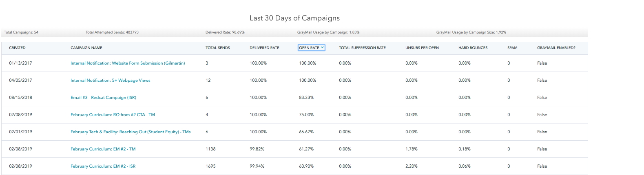The image size is (644, 175).
Task: Select the Unsubs Per Open column header
Action: coord(422,48)
